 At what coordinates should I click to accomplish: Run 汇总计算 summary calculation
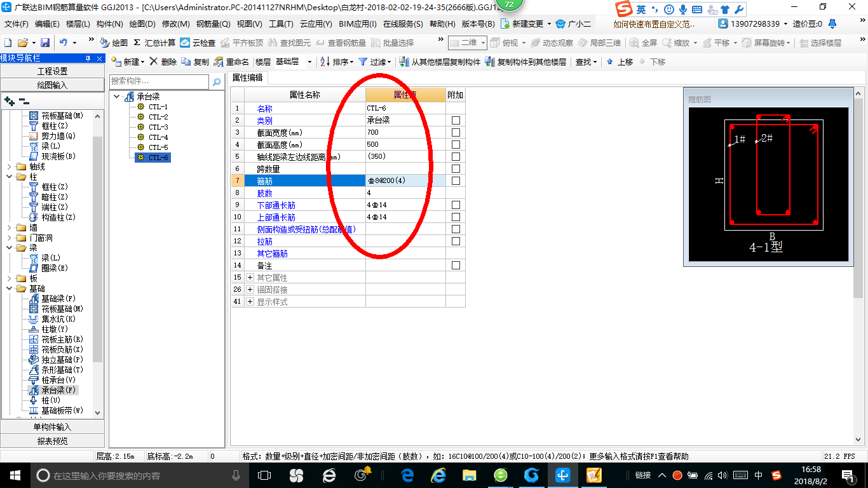pyautogui.click(x=154, y=43)
